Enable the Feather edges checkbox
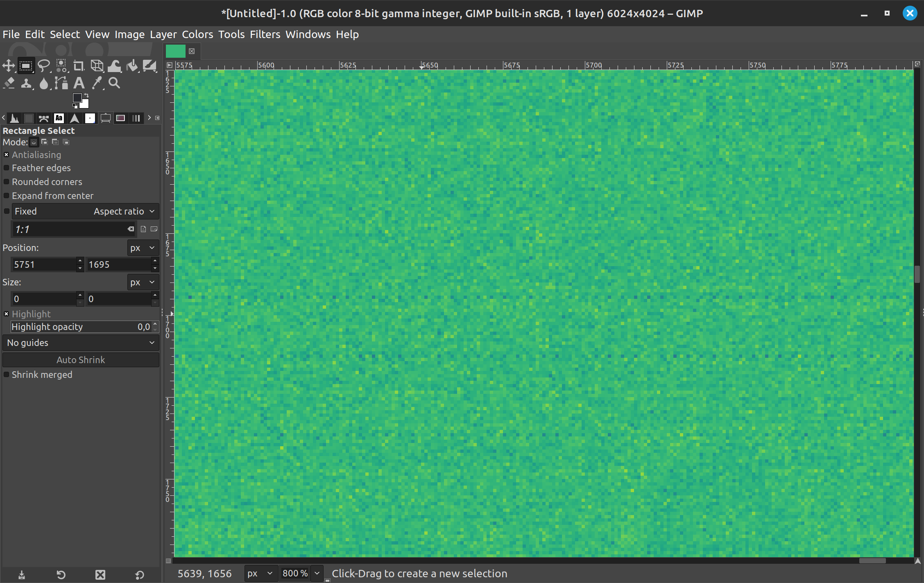The height and width of the screenshot is (583, 924). (x=7, y=168)
